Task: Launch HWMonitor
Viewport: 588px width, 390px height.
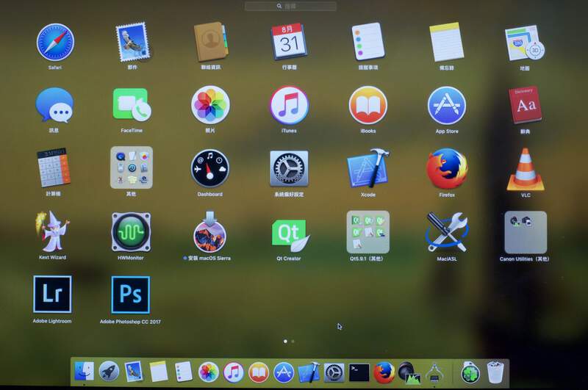Action: click(x=131, y=232)
